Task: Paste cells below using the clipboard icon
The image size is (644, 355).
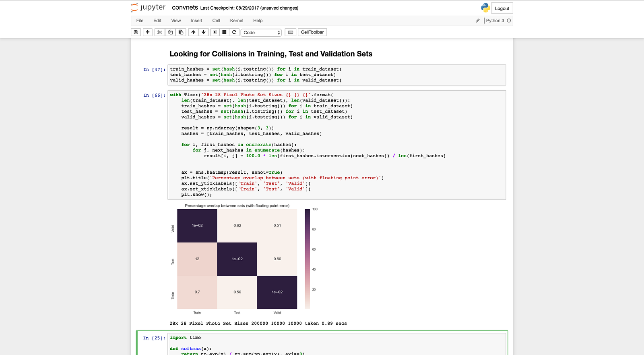Action: coord(181,32)
